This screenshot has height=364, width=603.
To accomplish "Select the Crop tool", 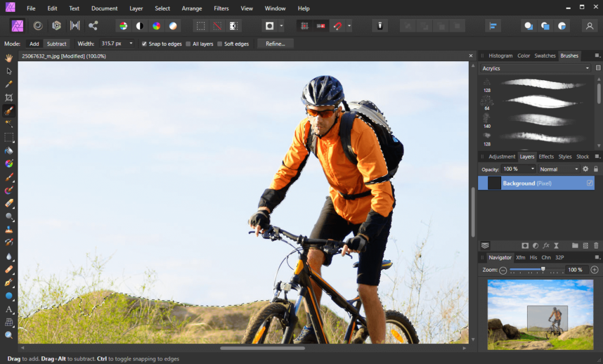I will (9, 98).
